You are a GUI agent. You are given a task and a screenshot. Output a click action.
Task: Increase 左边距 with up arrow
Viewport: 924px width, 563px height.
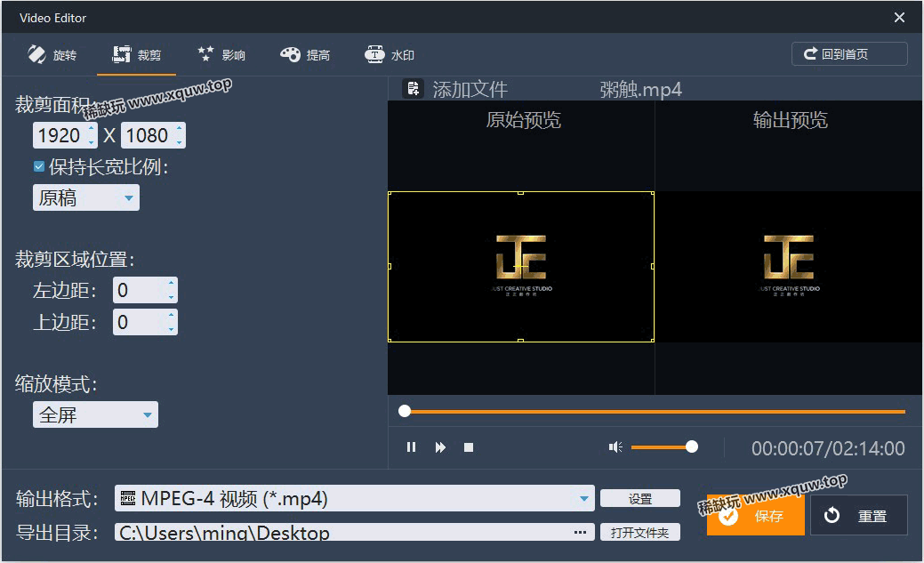(x=172, y=283)
